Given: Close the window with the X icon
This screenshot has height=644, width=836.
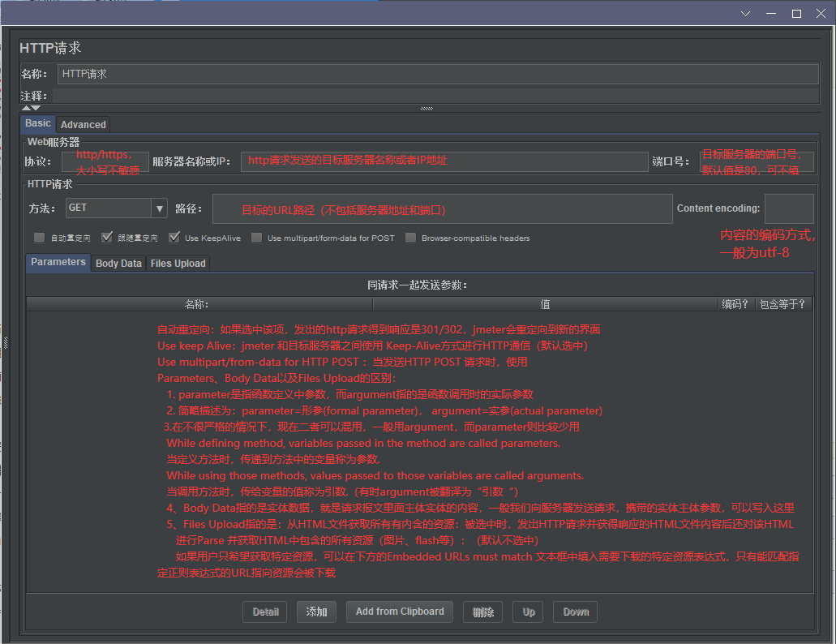Looking at the screenshot, I should click(x=821, y=14).
